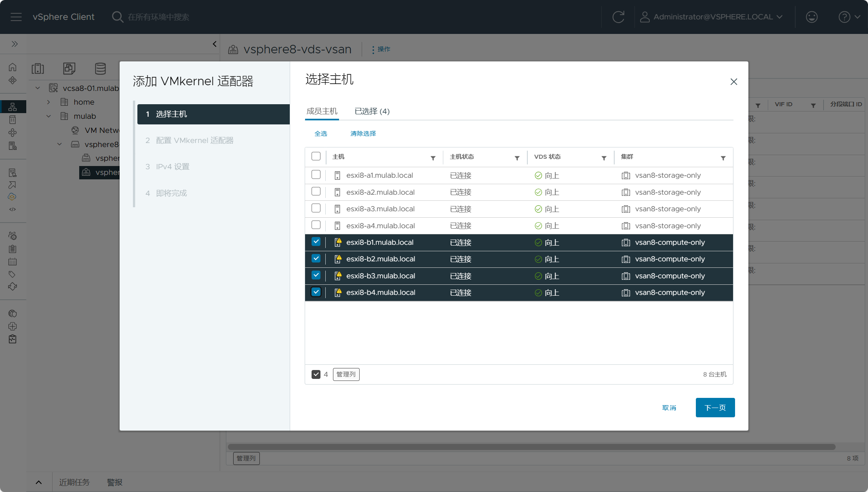Collapse the vsphere8 distributed switch node
Image resolution: width=868 pixels, height=492 pixels.
[x=59, y=144]
